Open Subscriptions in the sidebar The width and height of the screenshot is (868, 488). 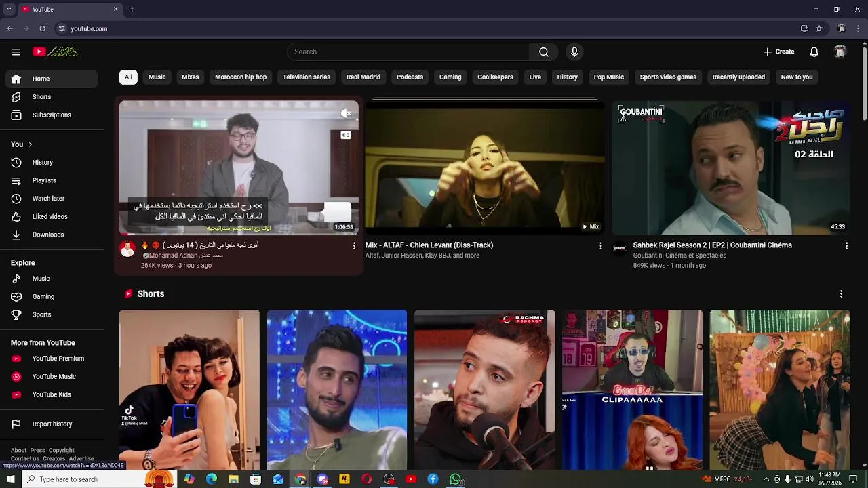52,115
